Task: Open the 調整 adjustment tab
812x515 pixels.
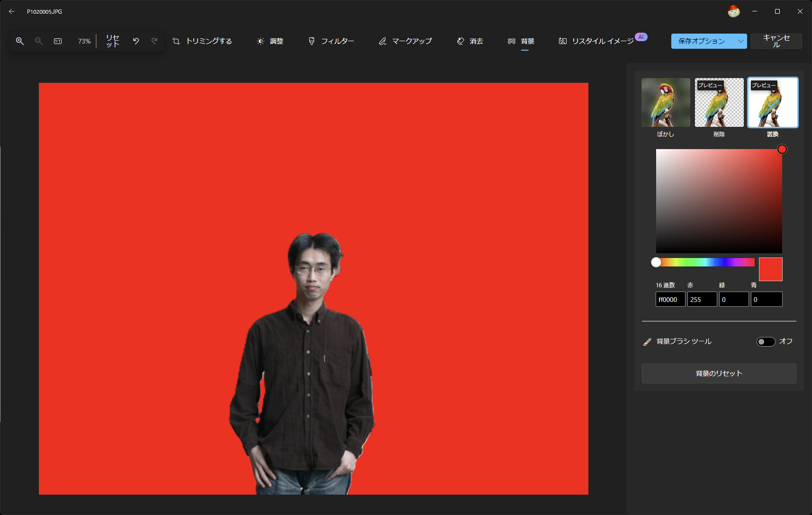Action: [270, 41]
